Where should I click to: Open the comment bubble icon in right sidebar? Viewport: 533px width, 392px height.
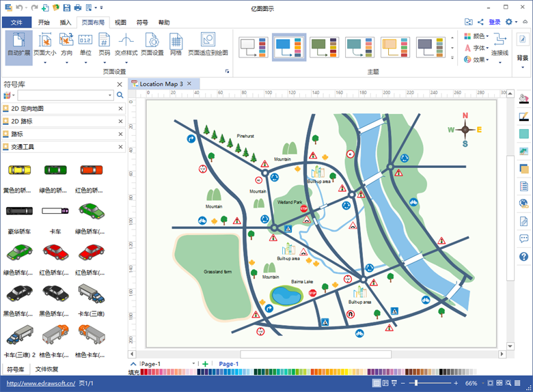coord(524,238)
